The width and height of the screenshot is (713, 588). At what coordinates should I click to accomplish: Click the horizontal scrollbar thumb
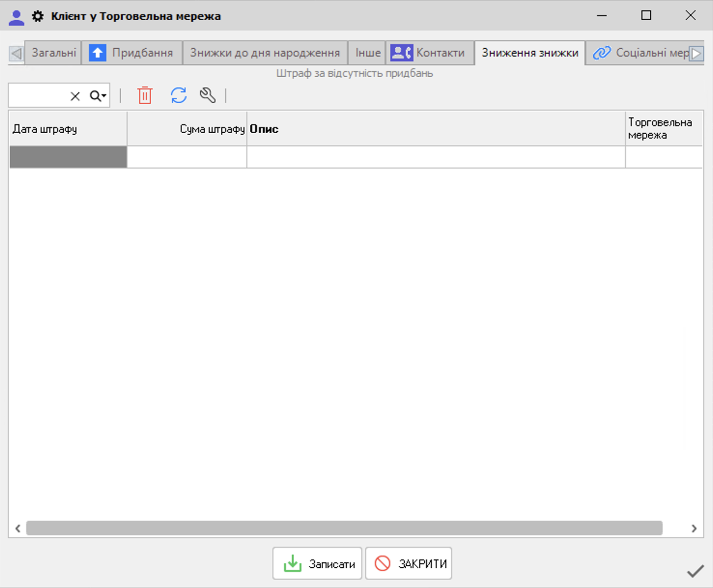pyautogui.click(x=344, y=528)
